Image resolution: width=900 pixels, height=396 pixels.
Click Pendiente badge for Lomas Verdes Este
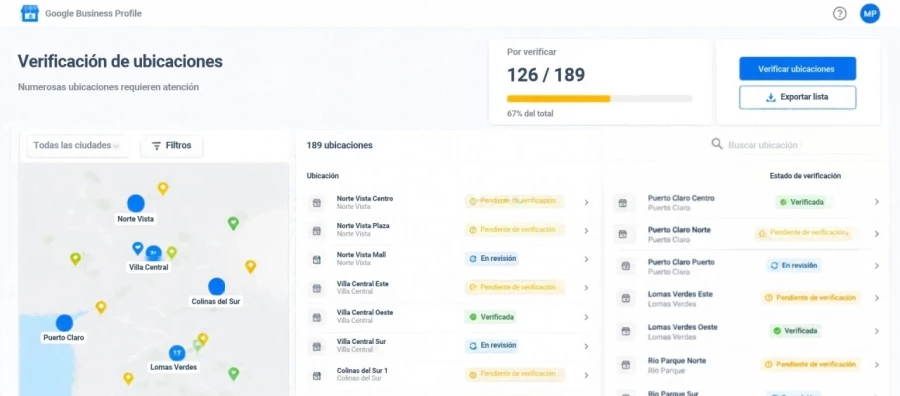[810, 298]
